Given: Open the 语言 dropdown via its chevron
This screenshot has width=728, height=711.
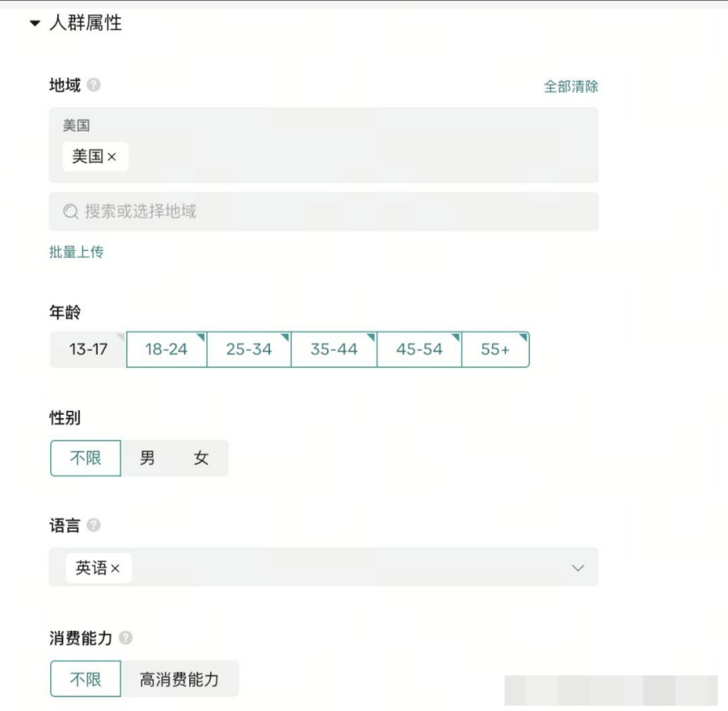Looking at the screenshot, I should click(577, 567).
